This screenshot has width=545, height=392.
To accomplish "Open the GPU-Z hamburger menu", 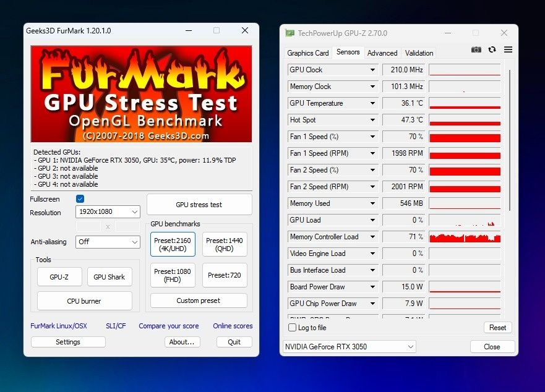I will (508, 49).
